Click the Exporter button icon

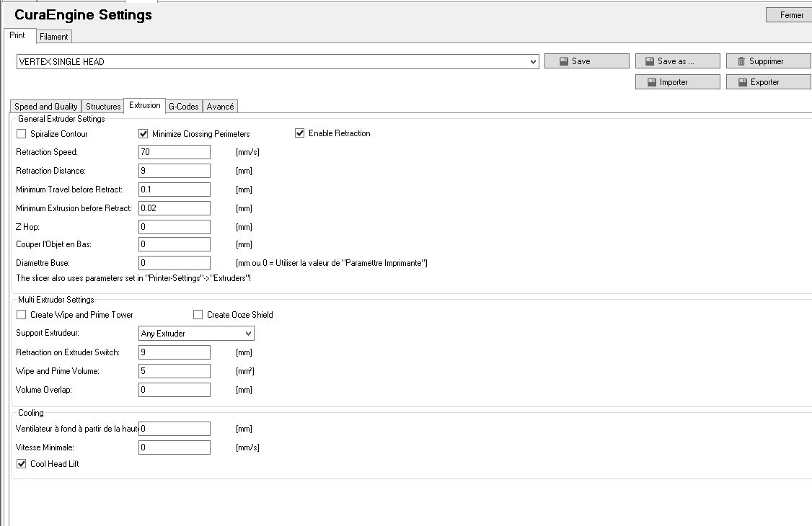coord(743,83)
